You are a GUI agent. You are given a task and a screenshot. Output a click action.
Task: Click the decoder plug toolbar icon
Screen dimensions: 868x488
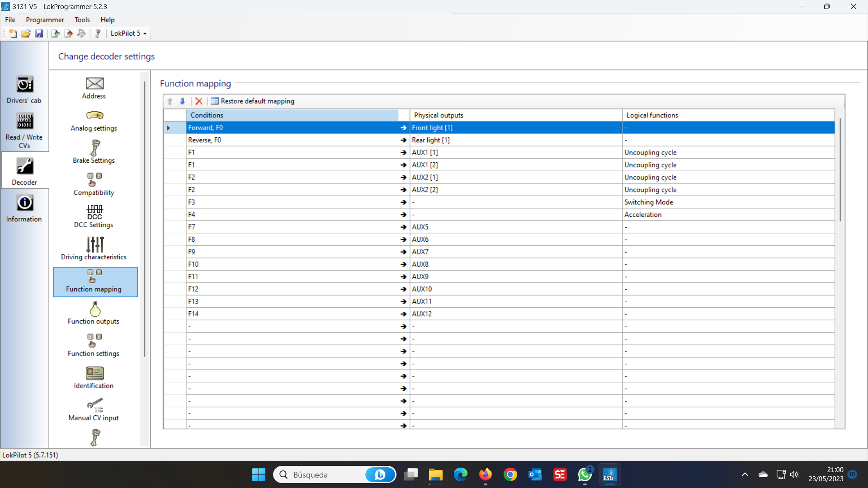pyautogui.click(x=98, y=33)
